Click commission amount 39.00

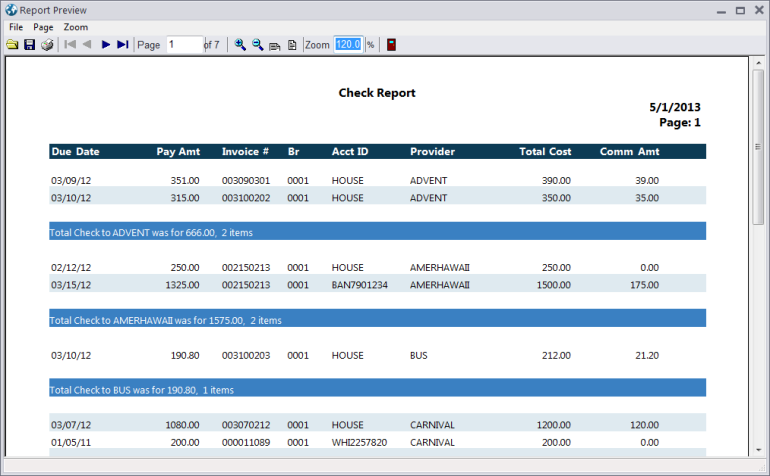coord(647,181)
